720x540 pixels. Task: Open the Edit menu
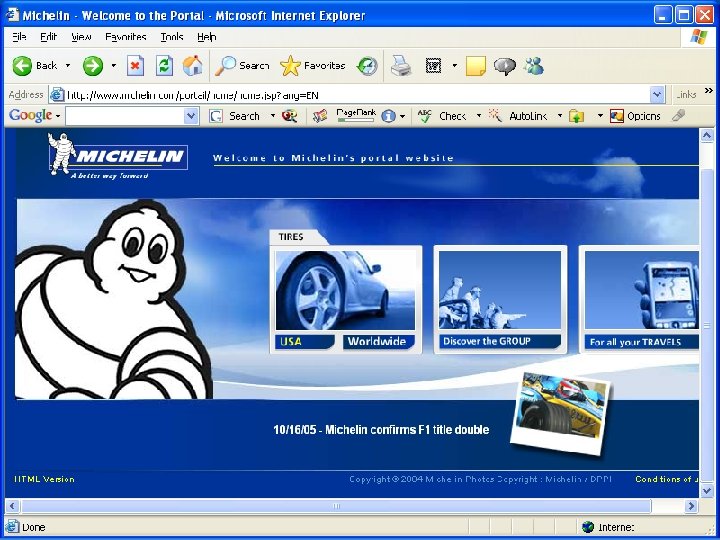point(48,37)
